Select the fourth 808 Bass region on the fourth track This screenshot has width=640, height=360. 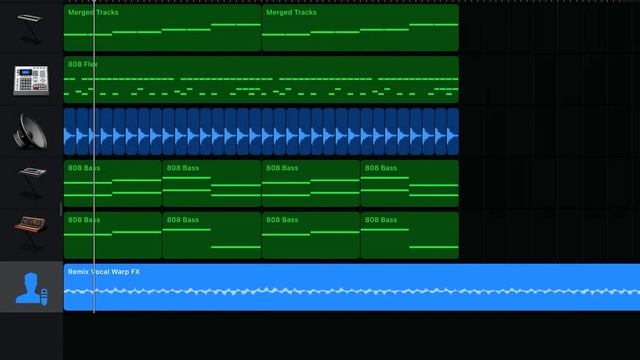coord(410,183)
